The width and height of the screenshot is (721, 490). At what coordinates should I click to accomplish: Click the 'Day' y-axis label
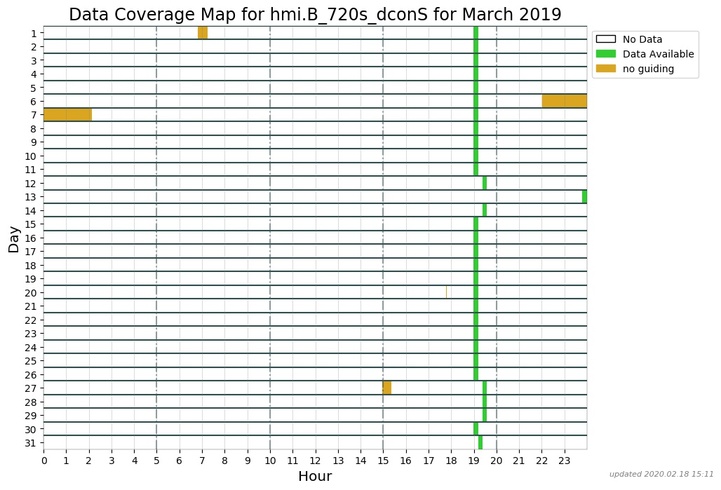coord(13,238)
